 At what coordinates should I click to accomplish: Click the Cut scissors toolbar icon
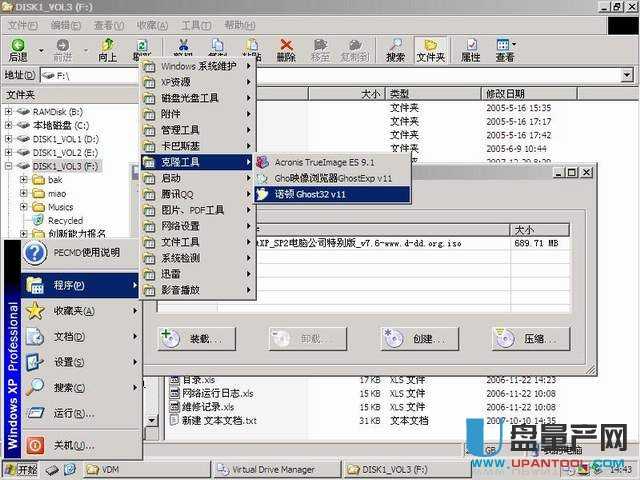point(183,50)
